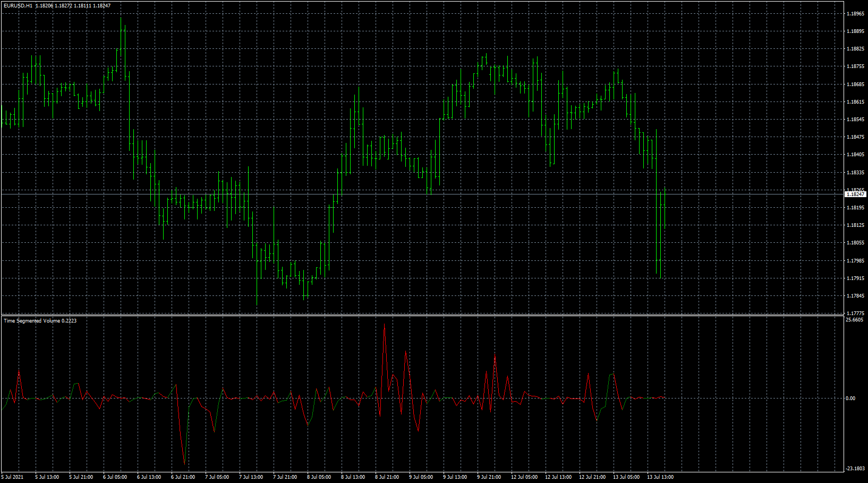Click the 8 Jul 13:00 time label

(x=353, y=477)
